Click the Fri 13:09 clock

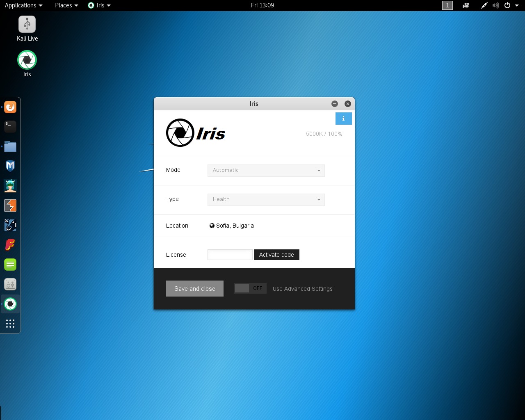262,5
